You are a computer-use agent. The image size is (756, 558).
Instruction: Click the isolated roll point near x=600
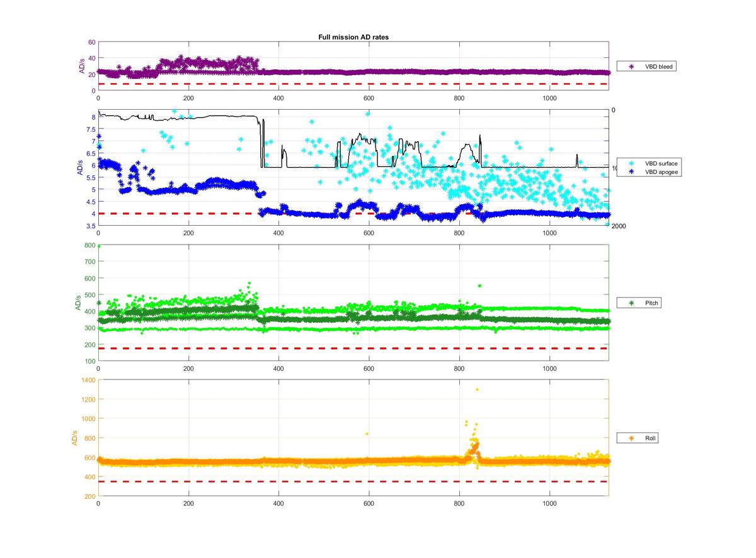[x=367, y=434]
